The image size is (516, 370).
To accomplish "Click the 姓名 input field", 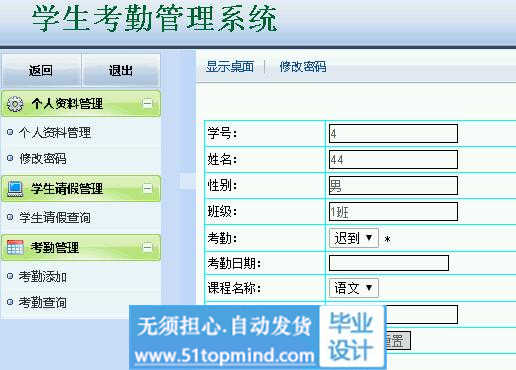I will [393, 159].
